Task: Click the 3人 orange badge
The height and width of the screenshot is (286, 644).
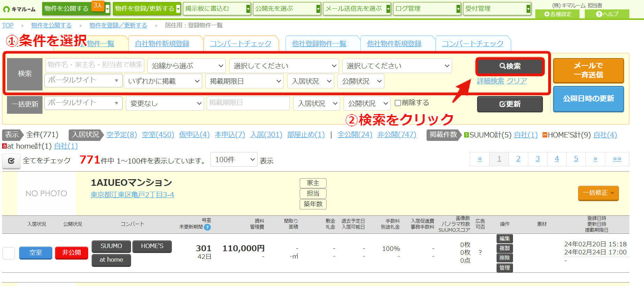Action: click(x=98, y=6)
